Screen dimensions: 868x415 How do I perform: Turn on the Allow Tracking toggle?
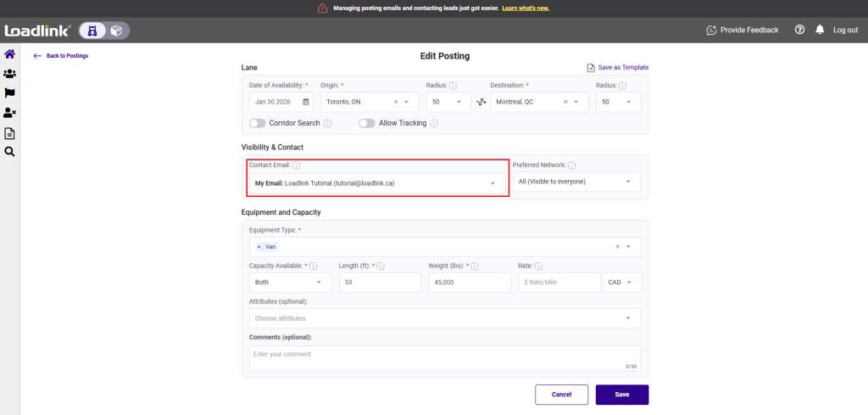(366, 123)
